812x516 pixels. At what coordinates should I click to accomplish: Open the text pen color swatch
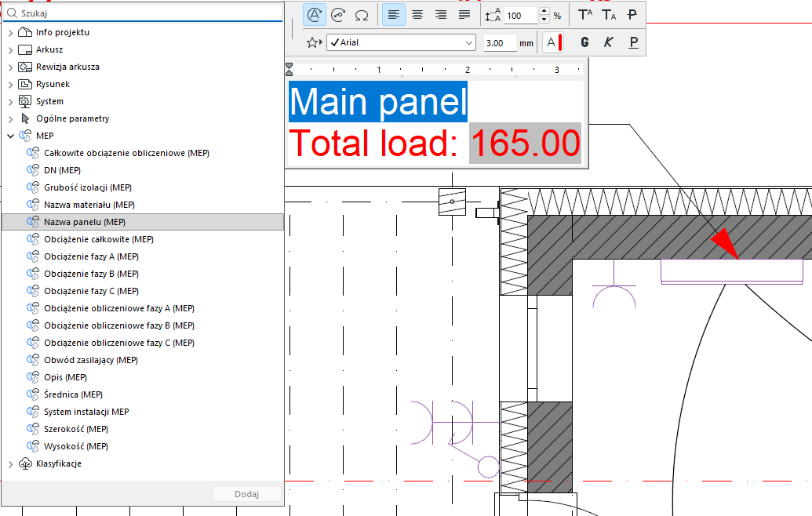(x=552, y=42)
